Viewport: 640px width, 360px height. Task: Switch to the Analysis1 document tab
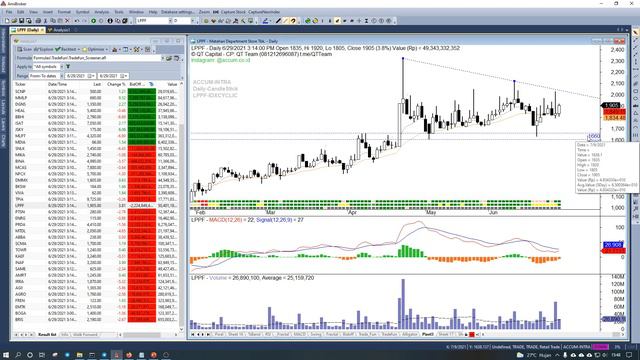click(60, 30)
